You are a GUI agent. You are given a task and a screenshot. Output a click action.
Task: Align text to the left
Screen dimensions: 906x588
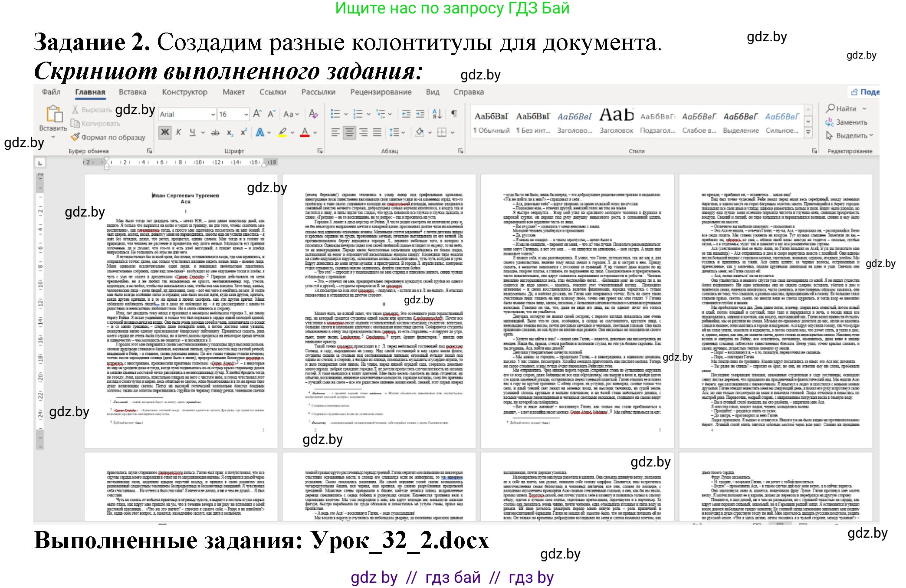tap(335, 132)
